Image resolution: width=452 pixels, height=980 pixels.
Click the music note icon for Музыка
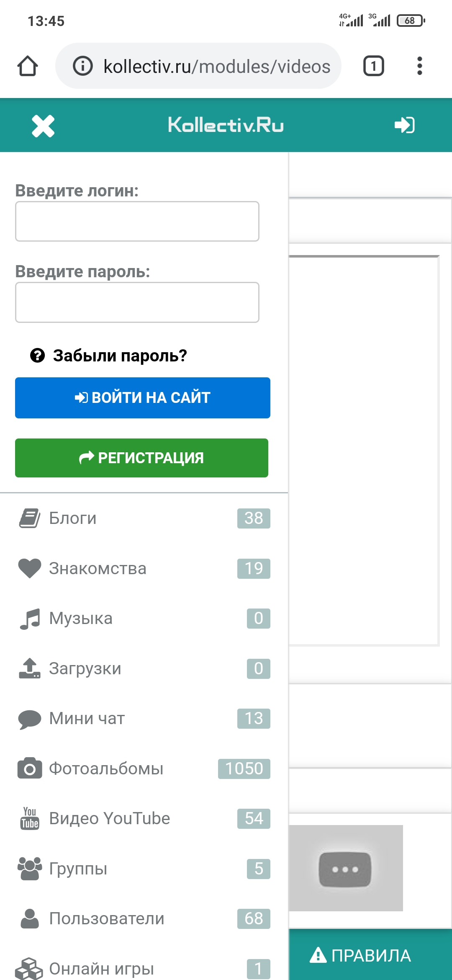click(x=30, y=619)
